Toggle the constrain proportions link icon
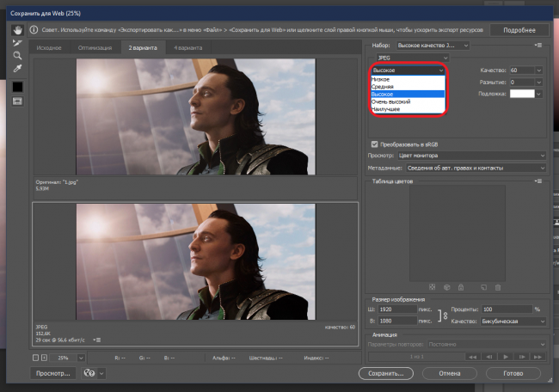This screenshot has height=392, width=559. point(445,315)
